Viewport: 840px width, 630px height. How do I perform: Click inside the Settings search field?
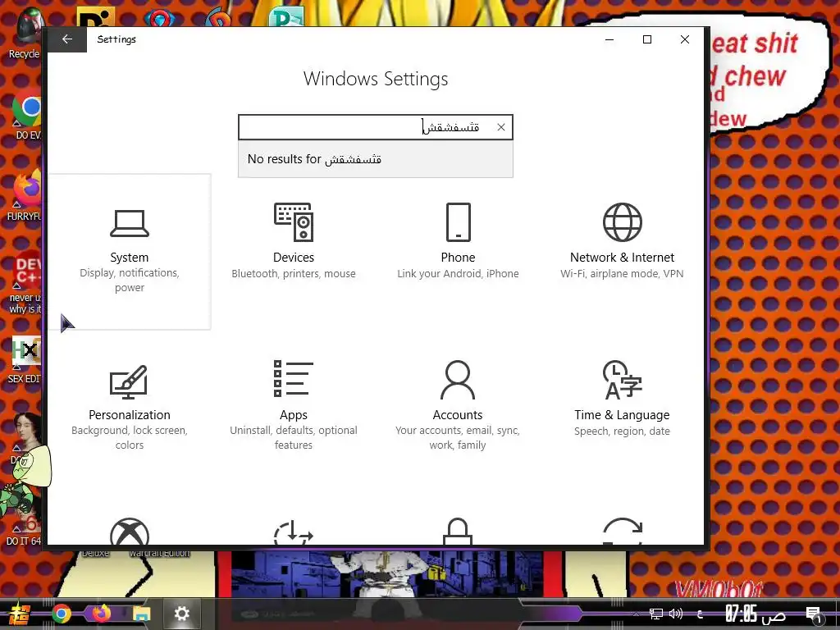tap(375, 127)
